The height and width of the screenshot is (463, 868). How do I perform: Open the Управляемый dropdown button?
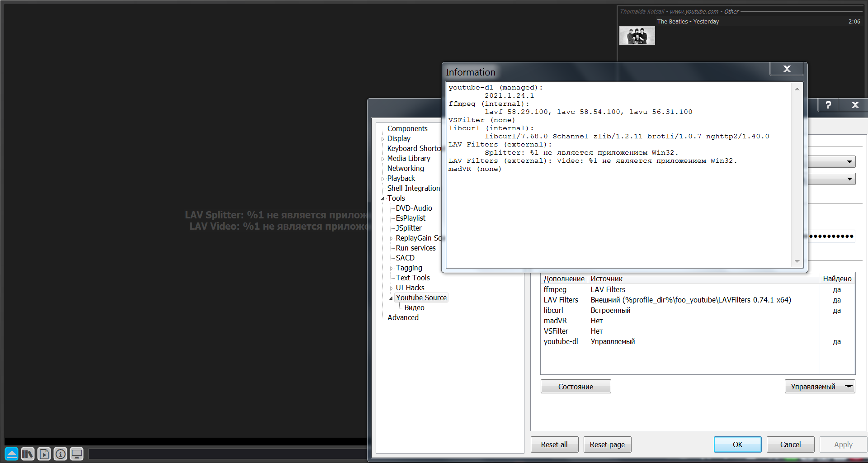pos(820,387)
